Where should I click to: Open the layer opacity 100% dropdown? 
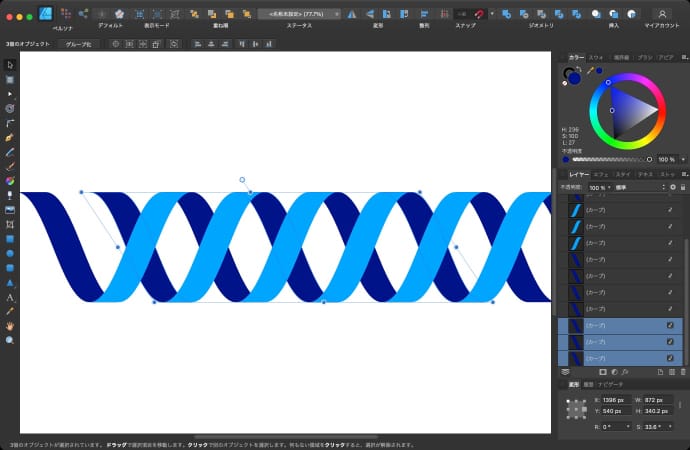[598, 187]
